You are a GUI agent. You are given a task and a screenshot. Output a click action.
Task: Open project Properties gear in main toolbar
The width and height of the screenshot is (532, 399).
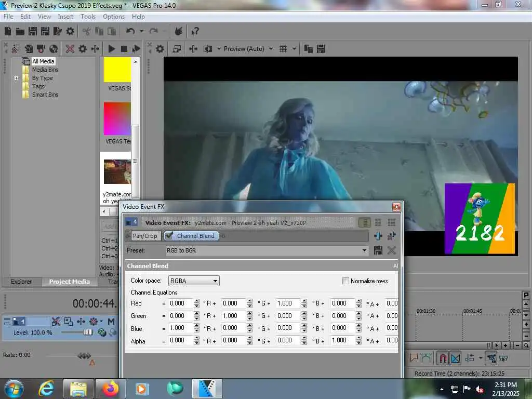tap(70, 32)
